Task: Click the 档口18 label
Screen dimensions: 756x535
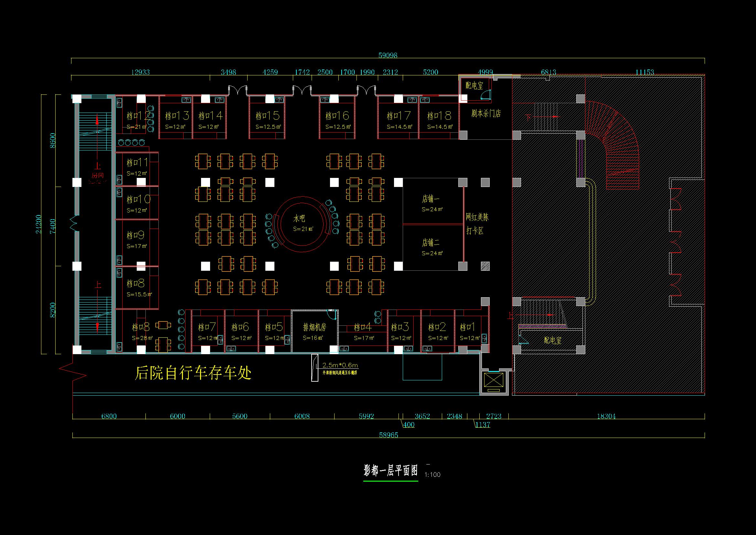Action: coord(439,115)
